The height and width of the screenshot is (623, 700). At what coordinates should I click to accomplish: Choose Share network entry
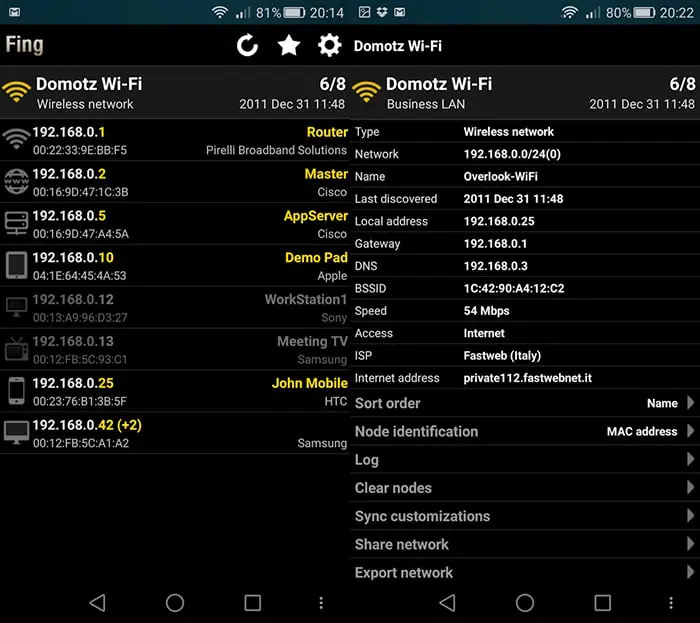525,544
